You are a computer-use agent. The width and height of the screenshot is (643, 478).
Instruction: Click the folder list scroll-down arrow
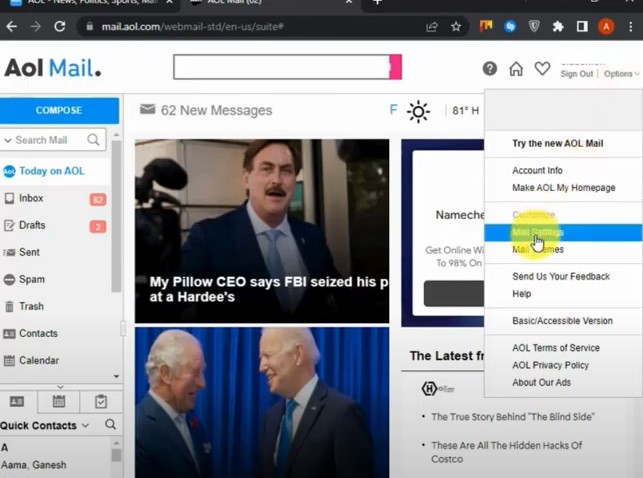[116, 376]
